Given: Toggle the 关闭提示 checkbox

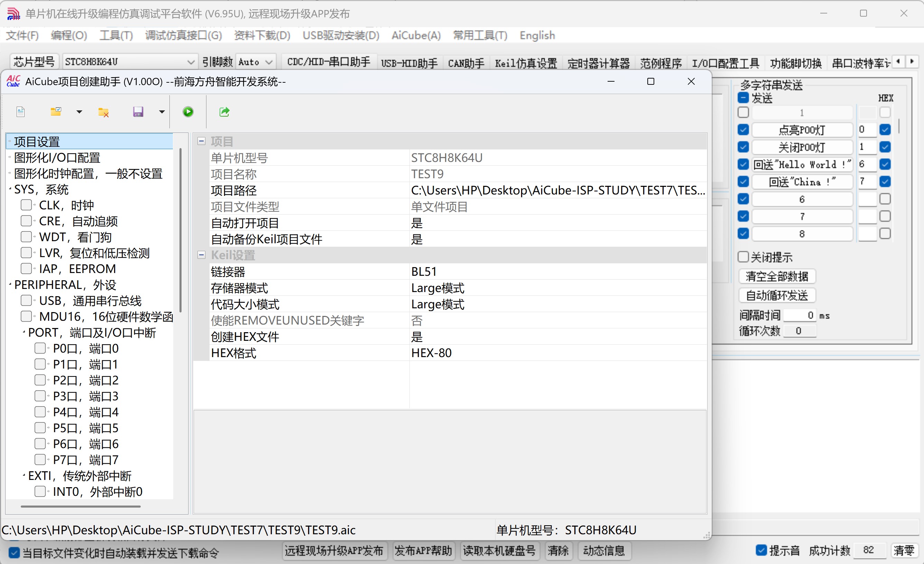Looking at the screenshot, I should click(743, 257).
